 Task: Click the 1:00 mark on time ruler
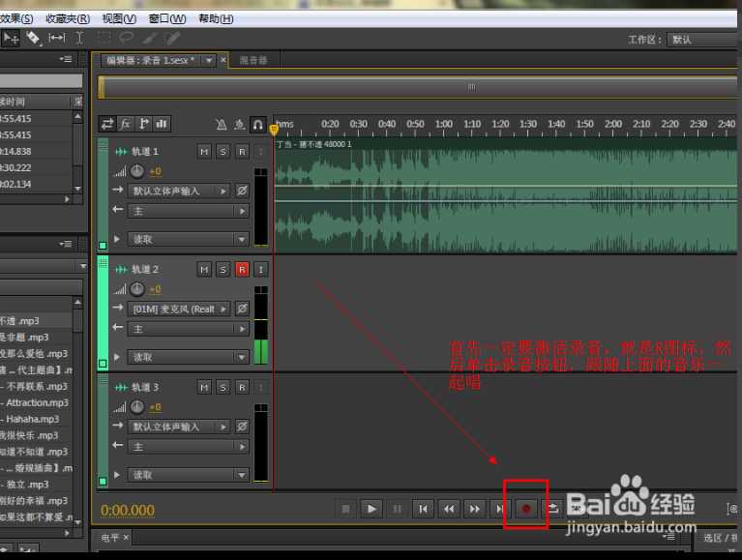[x=444, y=124]
